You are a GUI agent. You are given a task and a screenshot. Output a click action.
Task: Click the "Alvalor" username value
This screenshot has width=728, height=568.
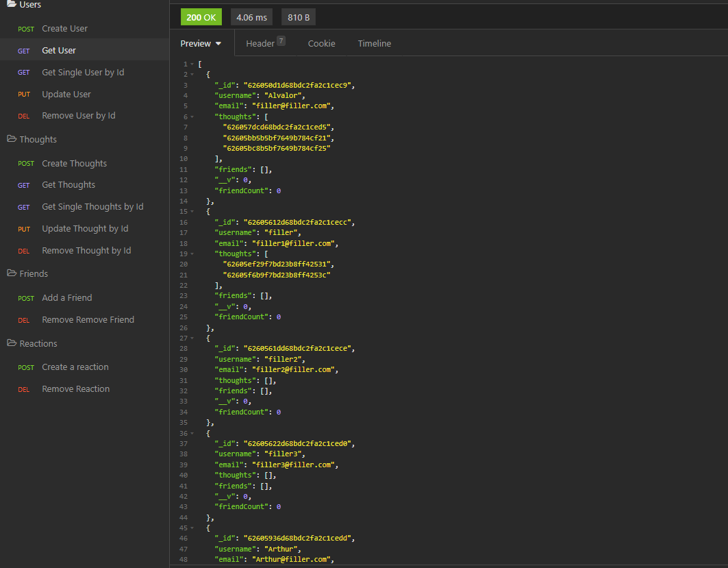coord(283,95)
